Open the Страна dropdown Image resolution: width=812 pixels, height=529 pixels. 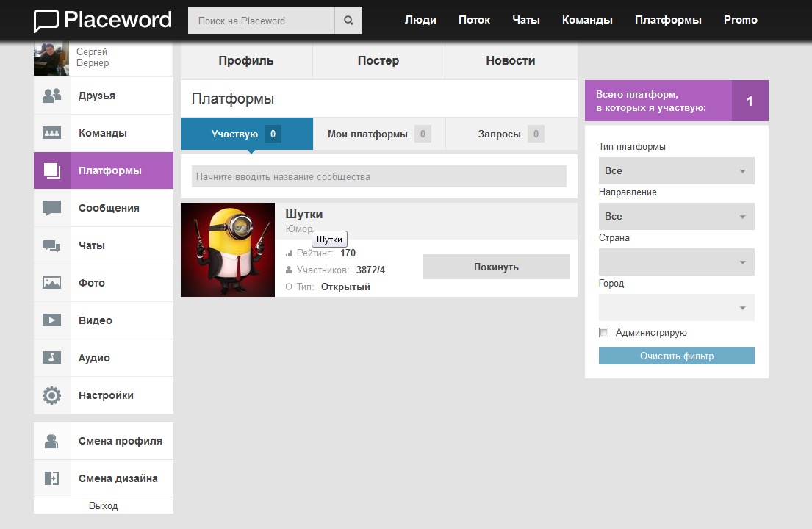(676, 262)
